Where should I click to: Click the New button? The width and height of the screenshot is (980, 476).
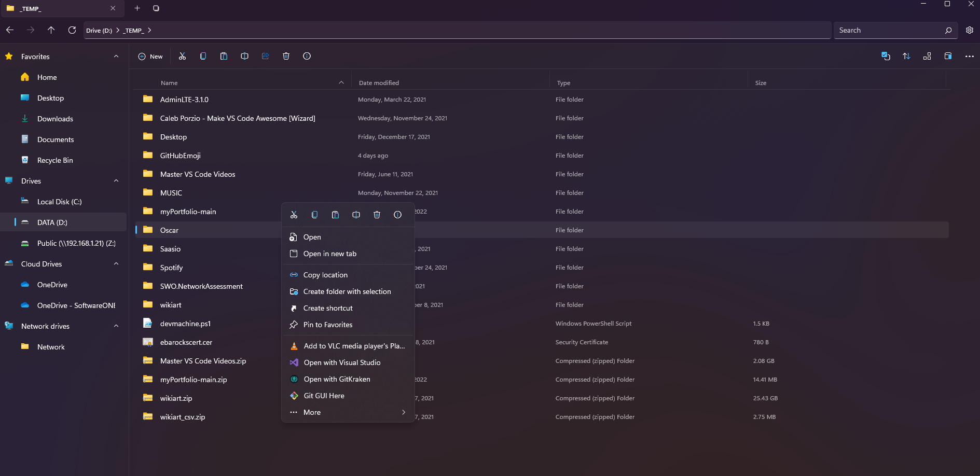[150, 56]
